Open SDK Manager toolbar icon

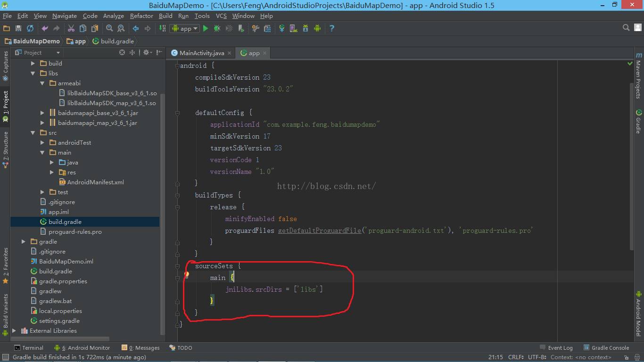point(305,28)
